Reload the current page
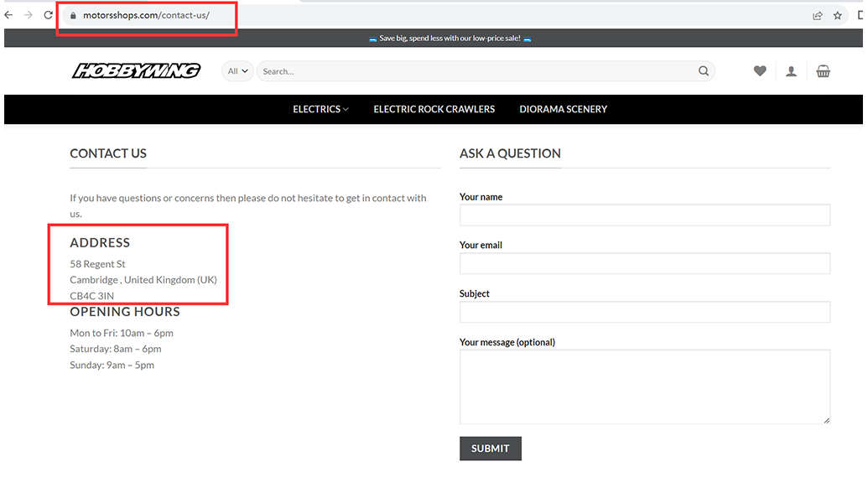Image resolution: width=868 pixels, height=503 pixels. pyautogui.click(x=49, y=15)
